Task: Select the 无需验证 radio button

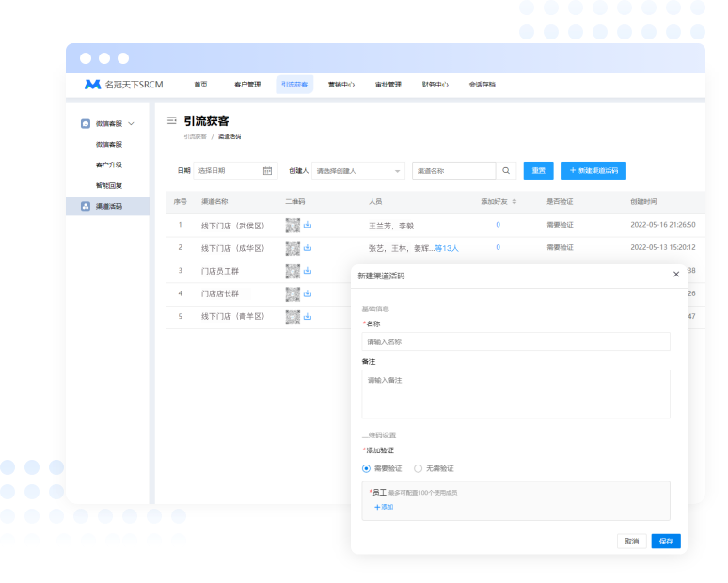Action: (x=419, y=468)
